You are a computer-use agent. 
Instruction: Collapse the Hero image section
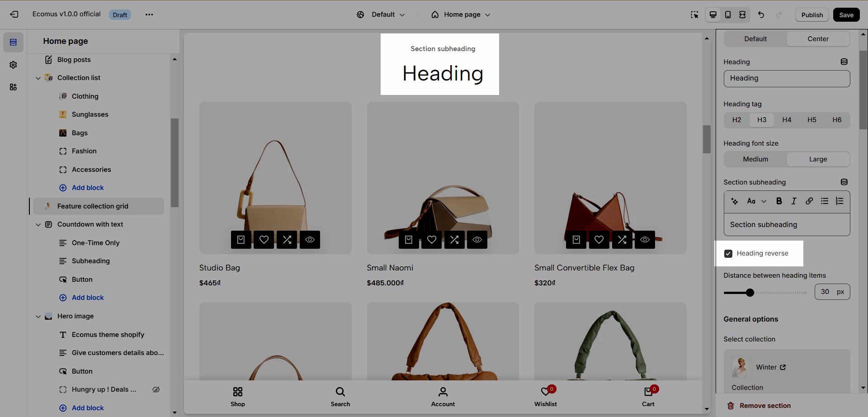[38, 317]
